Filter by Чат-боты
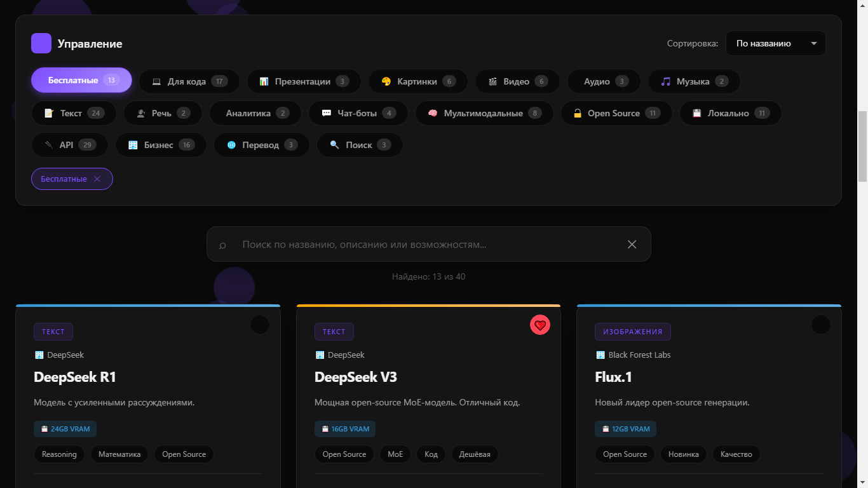This screenshot has width=868, height=488. (358, 113)
